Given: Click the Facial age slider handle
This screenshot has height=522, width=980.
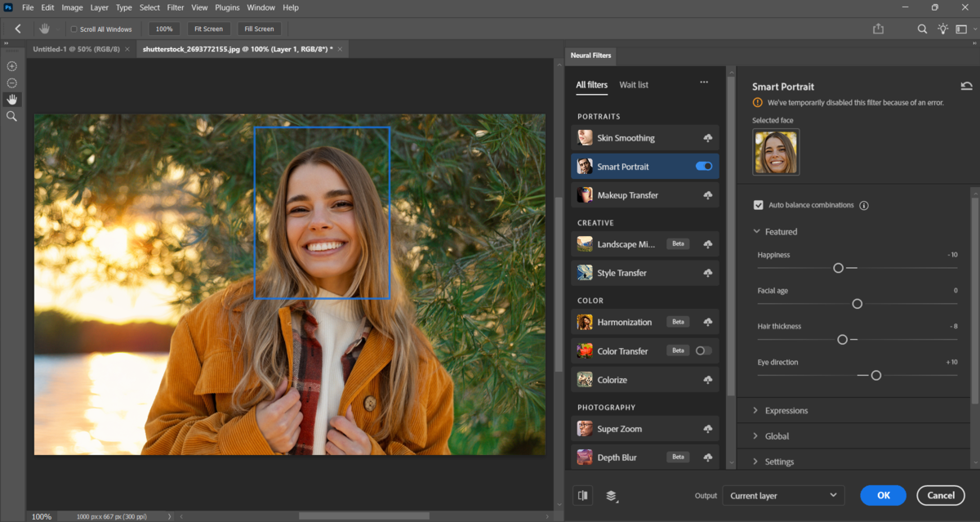Looking at the screenshot, I should coord(857,304).
